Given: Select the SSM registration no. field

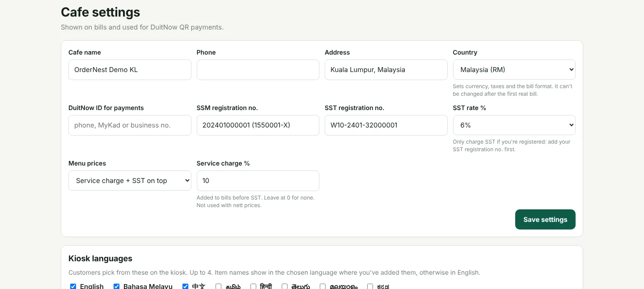Looking at the screenshot, I should point(258,125).
